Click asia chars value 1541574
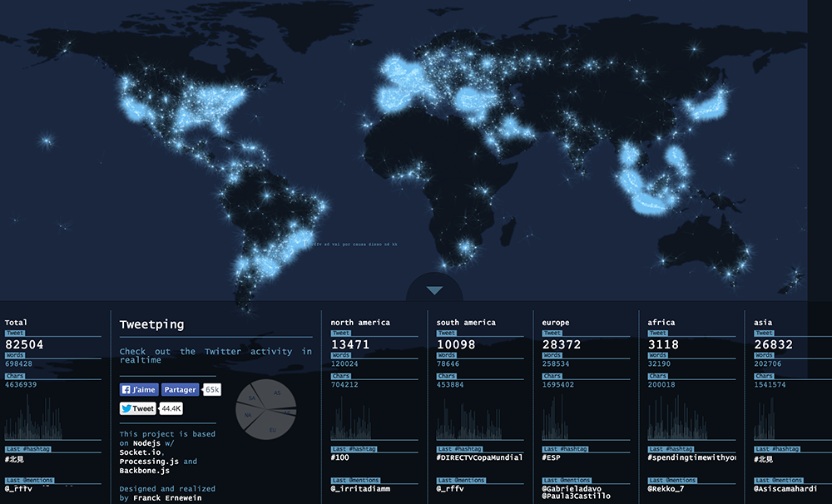Image resolution: width=832 pixels, height=504 pixels. click(770, 384)
